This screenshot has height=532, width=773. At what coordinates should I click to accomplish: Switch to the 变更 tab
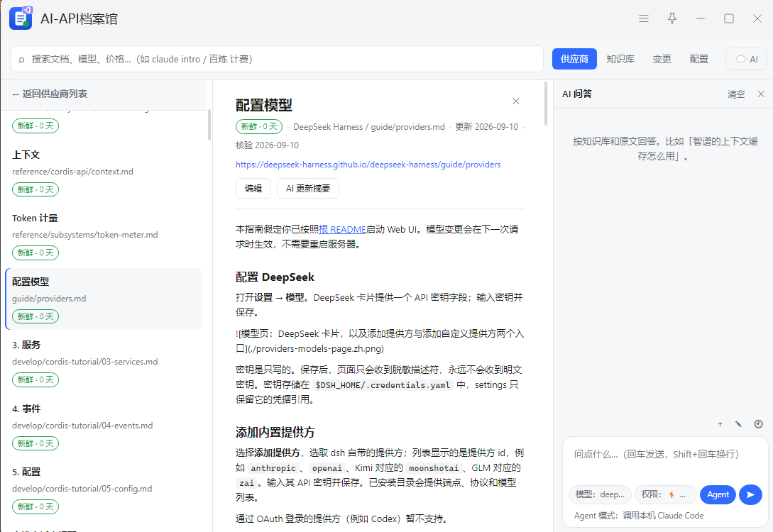(x=662, y=59)
